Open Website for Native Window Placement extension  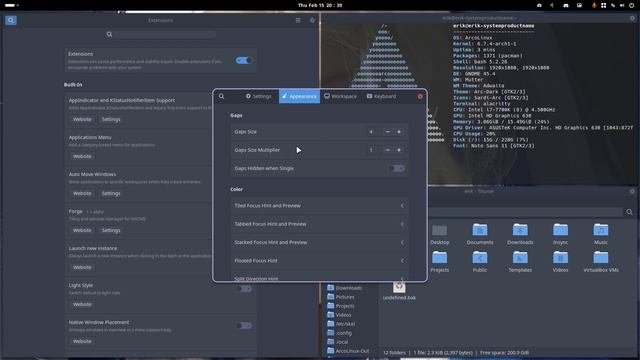coord(82,341)
